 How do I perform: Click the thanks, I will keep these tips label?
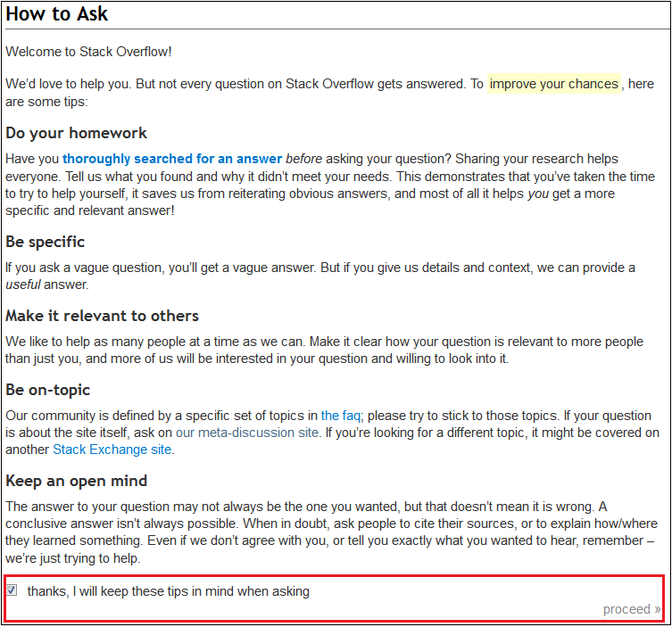point(169,591)
